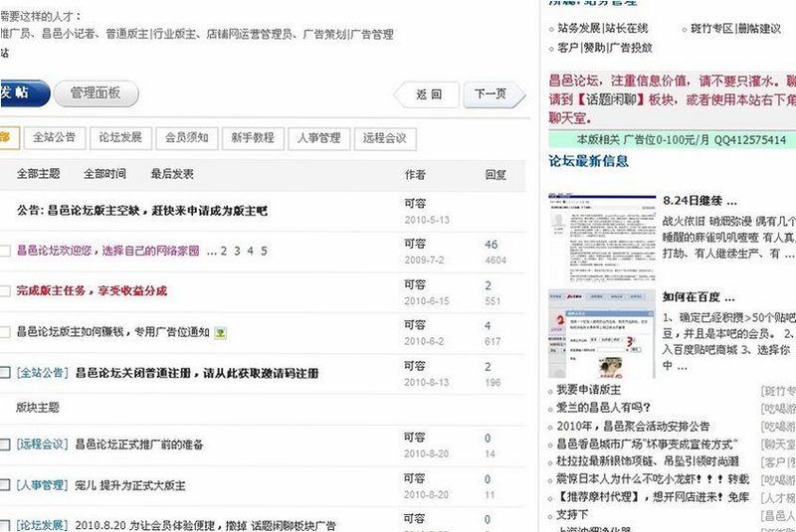Select the 远程会议 category tab
This screenshot has width=796, height=532.
point(385,138)
